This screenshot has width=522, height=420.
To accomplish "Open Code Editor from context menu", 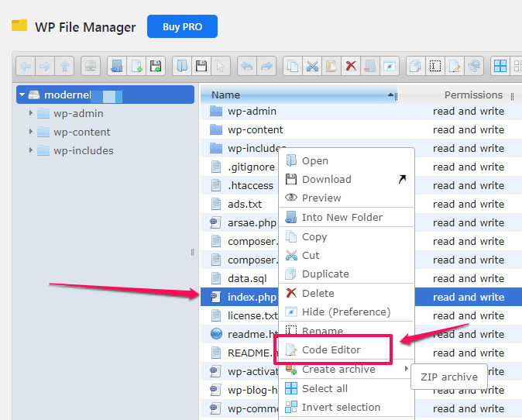I will tap(346, 349).
